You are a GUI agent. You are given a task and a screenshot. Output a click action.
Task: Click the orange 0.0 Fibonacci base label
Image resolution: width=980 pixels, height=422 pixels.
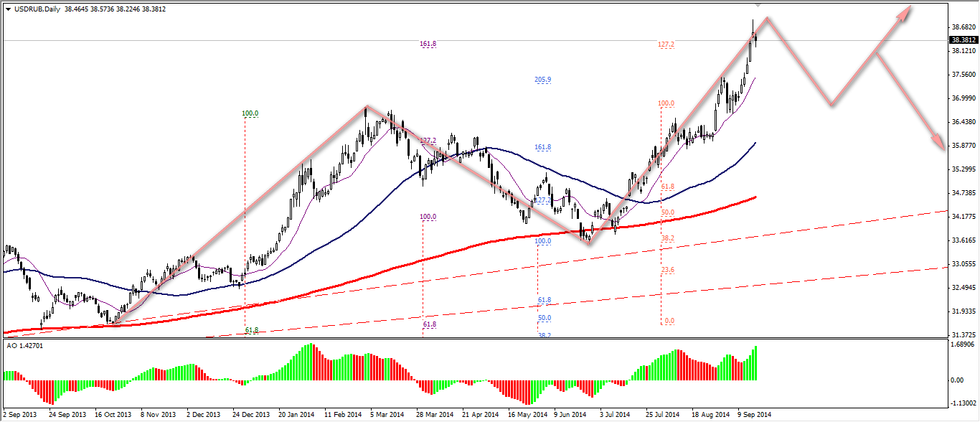(669, 321)
